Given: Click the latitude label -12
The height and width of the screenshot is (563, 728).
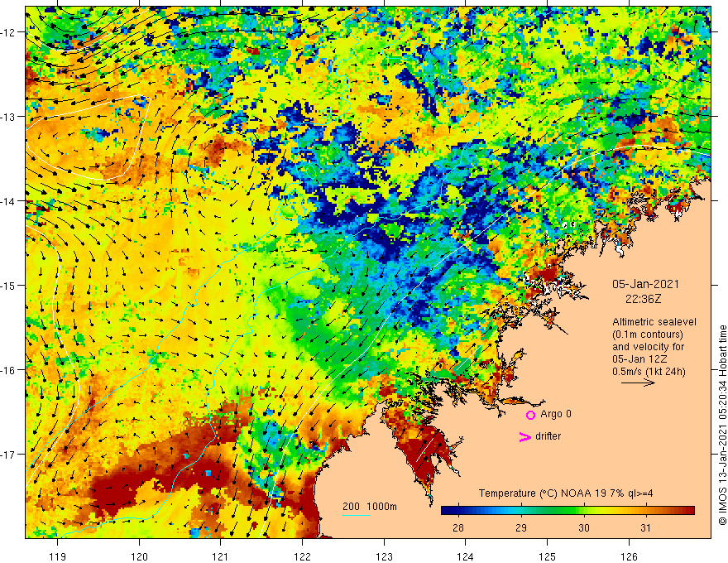Looking at the screenshot, I should (x=9, y=32).
